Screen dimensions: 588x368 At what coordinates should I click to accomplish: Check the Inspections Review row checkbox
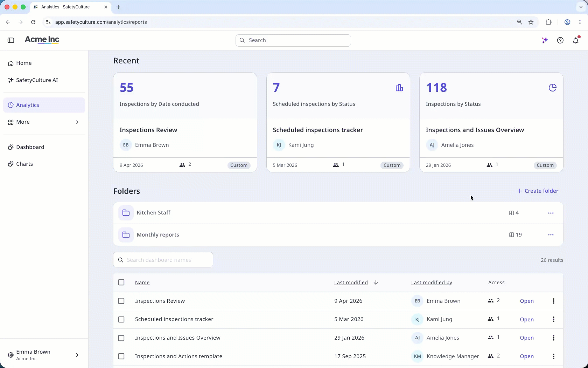[121, 301]
